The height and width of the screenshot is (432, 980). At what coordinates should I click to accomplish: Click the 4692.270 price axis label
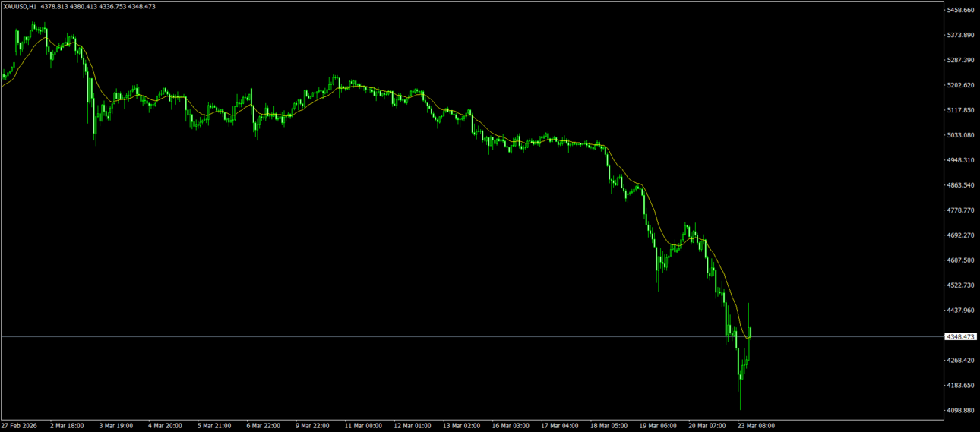coord(961,235)
